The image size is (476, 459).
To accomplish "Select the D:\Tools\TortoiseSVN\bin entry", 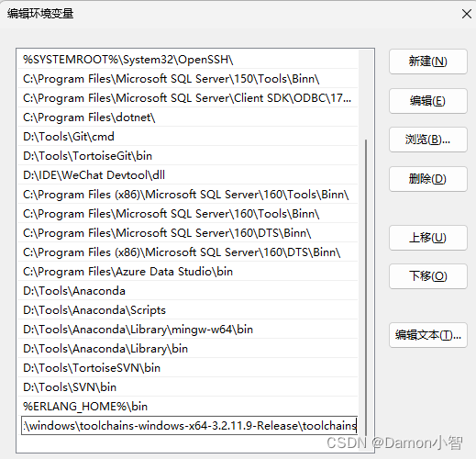I will pos(187,368).
